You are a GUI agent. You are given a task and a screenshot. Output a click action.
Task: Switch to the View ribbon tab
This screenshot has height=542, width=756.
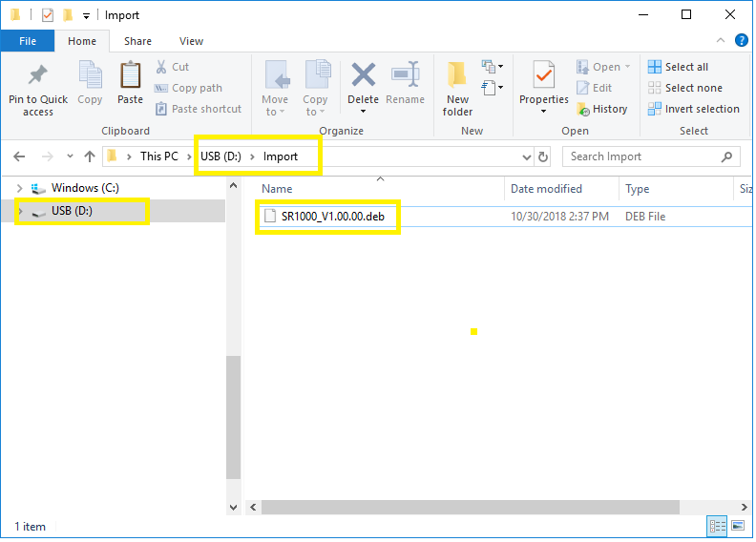(191, 41)
